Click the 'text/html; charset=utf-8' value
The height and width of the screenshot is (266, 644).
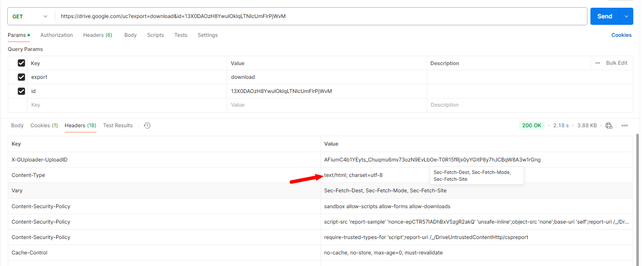[353, 175]
